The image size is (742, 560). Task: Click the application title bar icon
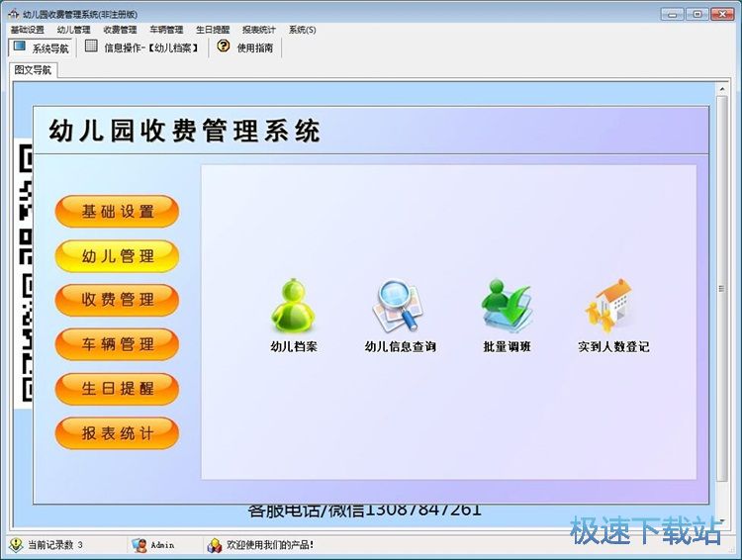pyautogui.click(x=13, y=14)
